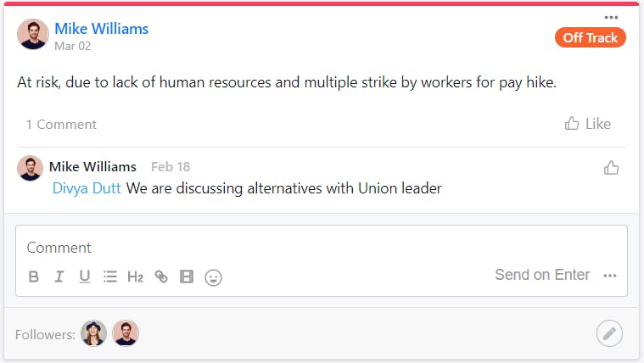
Task: Open the post options ellipsis menu
Action: (611, 18)
